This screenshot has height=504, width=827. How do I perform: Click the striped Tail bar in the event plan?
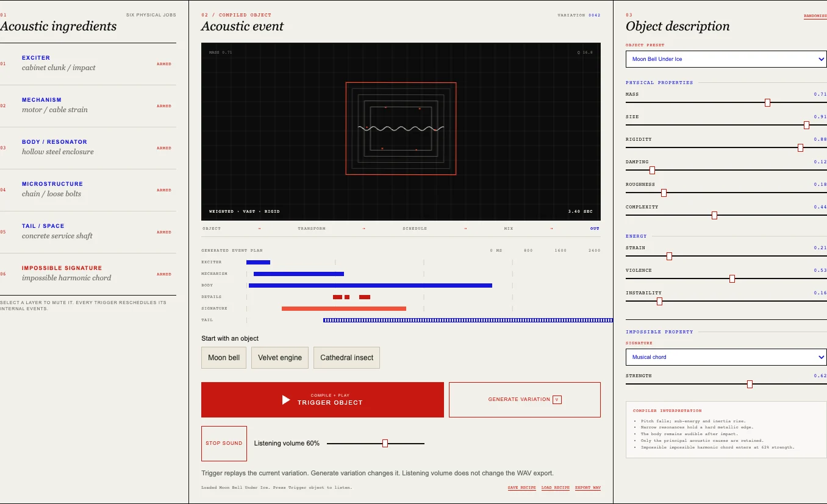468,320
